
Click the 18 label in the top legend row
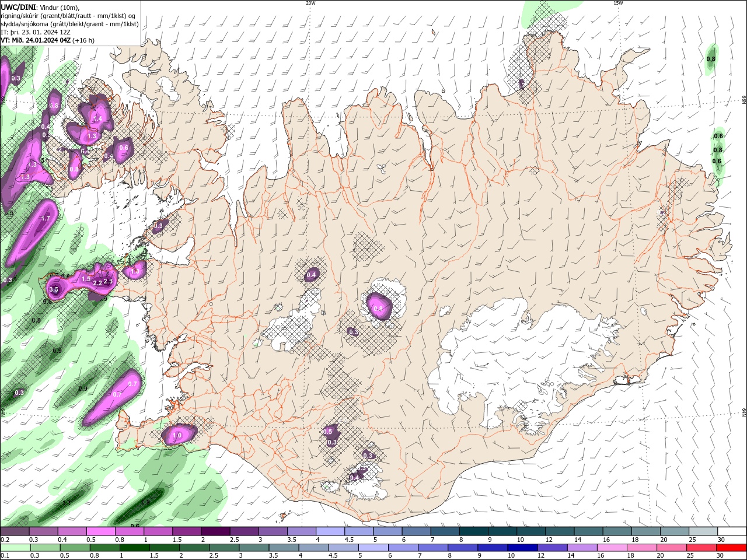click(635, 540)
